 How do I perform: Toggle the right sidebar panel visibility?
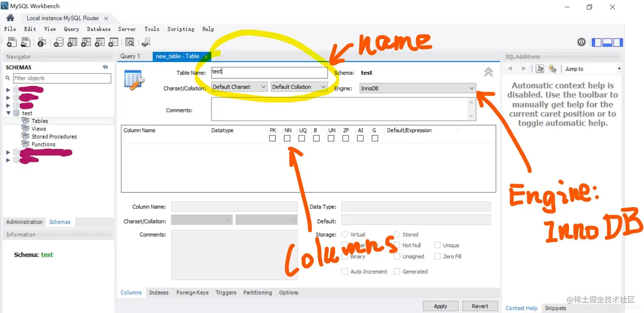coord(618,42)
